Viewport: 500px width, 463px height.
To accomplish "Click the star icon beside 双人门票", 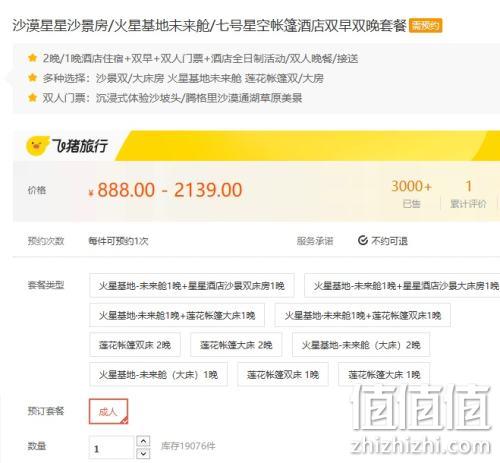I will (32, 98).
